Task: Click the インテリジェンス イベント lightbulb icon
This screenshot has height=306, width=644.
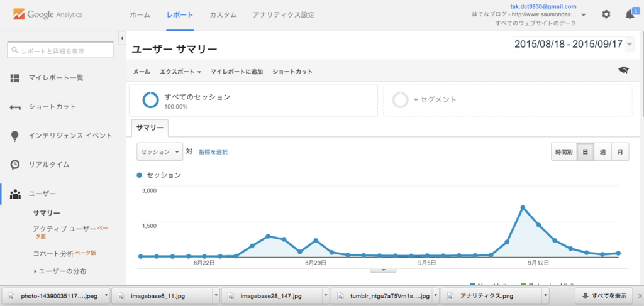Action: point(15,136)
